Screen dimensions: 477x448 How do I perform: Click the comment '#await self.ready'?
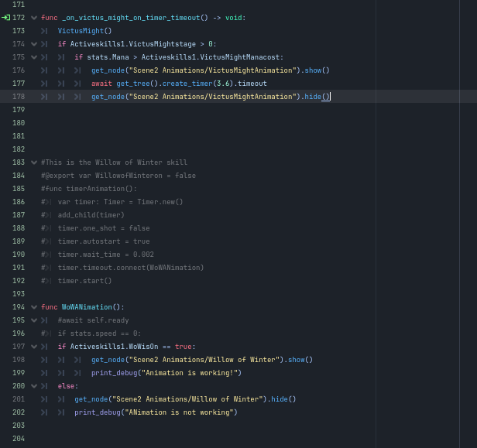(x=94, y=320)
